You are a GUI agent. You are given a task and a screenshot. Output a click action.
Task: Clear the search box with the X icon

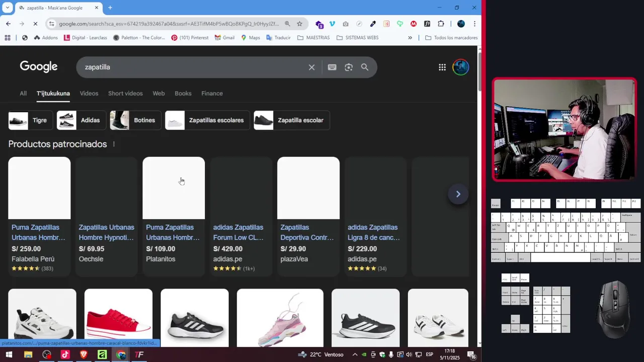tap(311, 67)
